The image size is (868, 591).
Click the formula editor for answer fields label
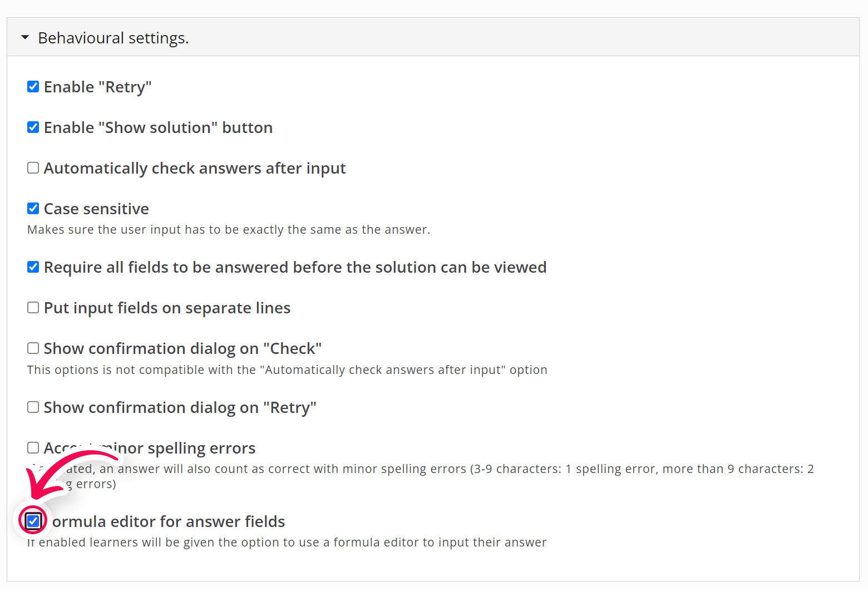tap(169, 521)
